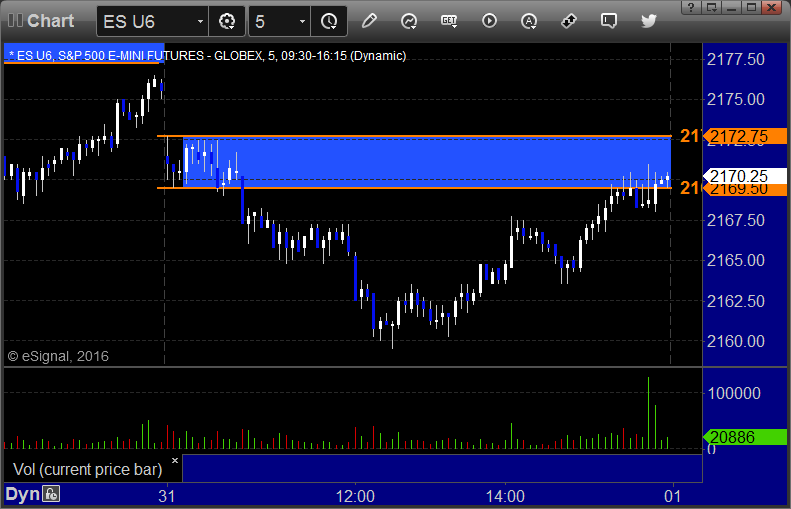Screen dimensions: 791x509
Task: Open the alerts circled-A icon menu
Action: (x=529, y=21)
